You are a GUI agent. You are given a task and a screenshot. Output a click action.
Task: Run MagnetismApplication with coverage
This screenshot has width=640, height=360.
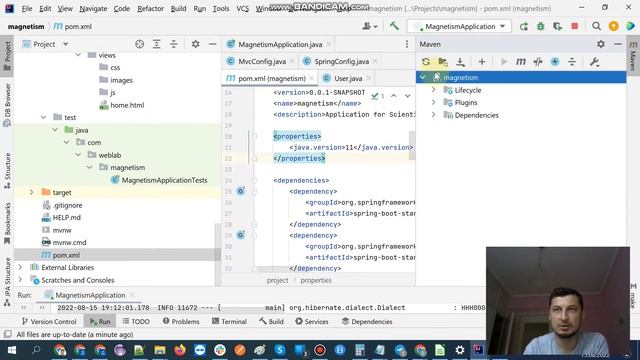(558, 26)
